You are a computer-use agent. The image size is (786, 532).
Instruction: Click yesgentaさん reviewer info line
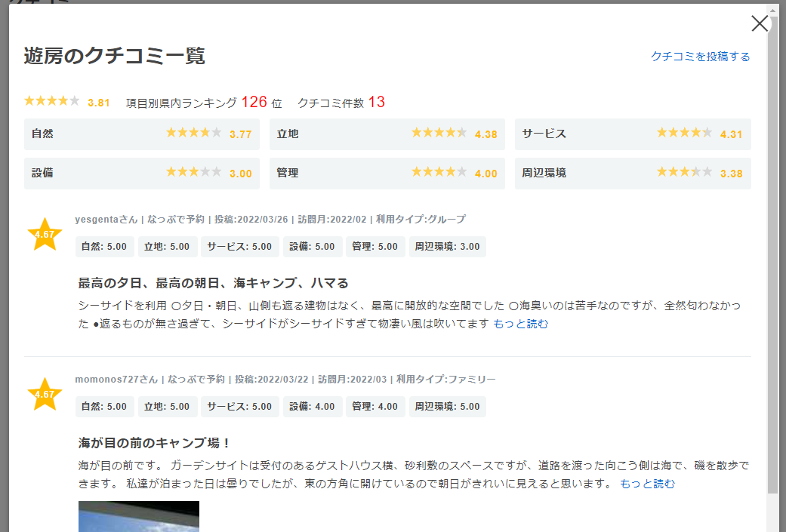tap(270, 220)
